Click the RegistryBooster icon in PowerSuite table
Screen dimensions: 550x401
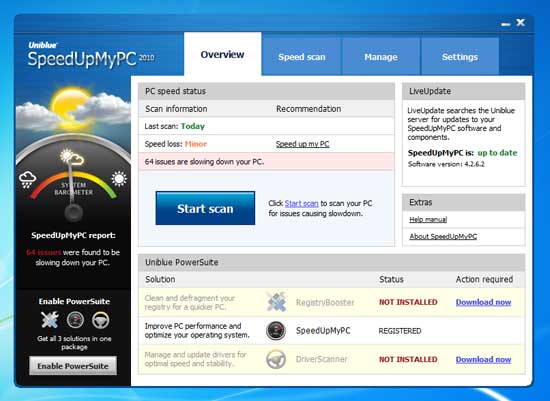coord(276,302)
